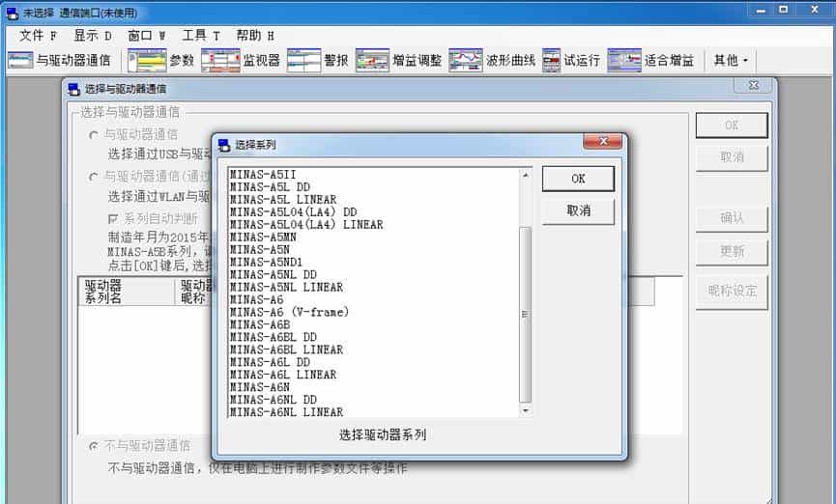This screenshot has height=504, width=836.
Task: Open the 文件 F menu
Action: 38,36
